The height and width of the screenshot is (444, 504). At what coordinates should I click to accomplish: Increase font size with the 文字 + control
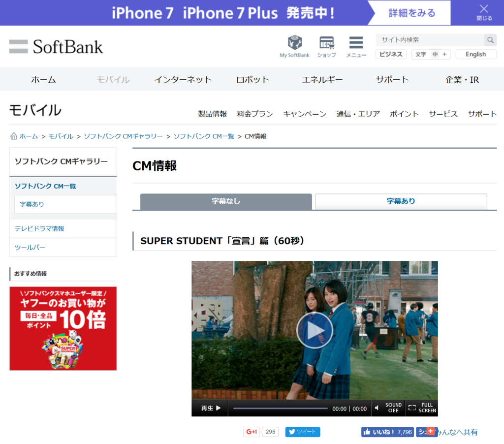pyautogui.click(x=444, y=54)
